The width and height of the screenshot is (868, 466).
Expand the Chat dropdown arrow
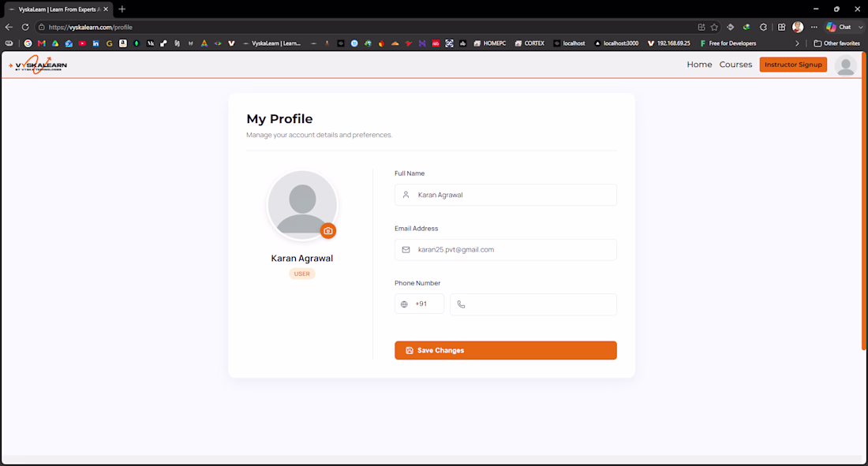pos(860,27)
